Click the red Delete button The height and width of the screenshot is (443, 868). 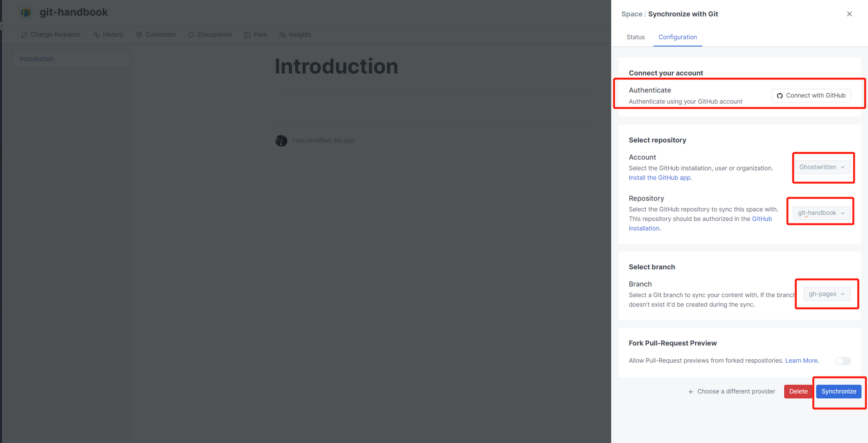[x=798, y=391]
